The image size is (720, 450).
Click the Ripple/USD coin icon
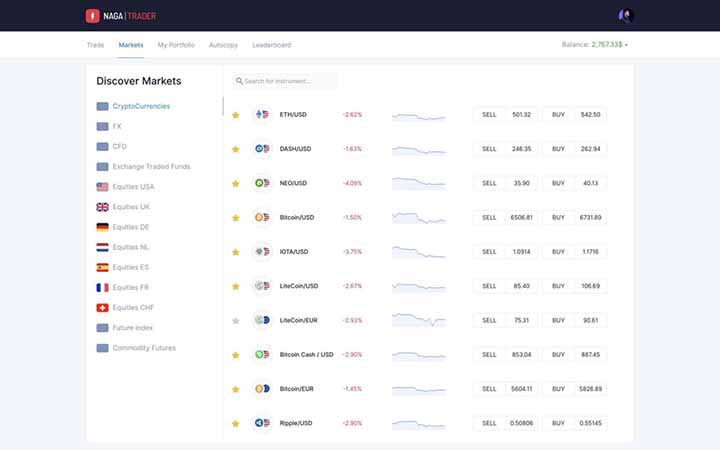[x=262, y=423]
